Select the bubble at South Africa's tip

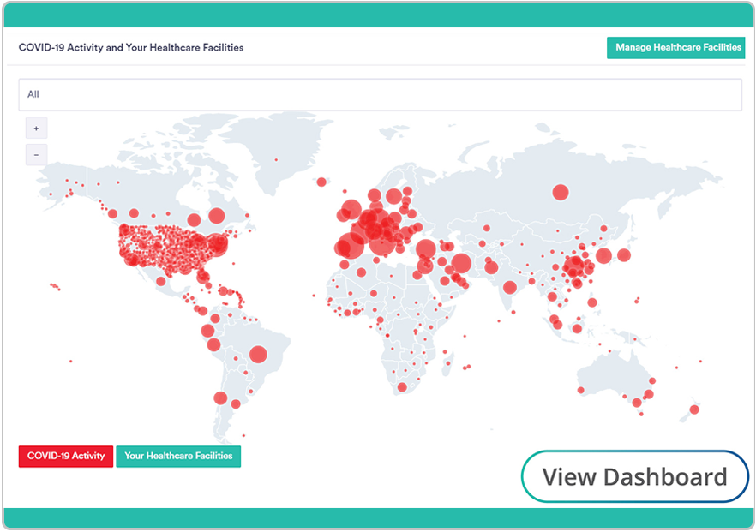pos(402,386)
